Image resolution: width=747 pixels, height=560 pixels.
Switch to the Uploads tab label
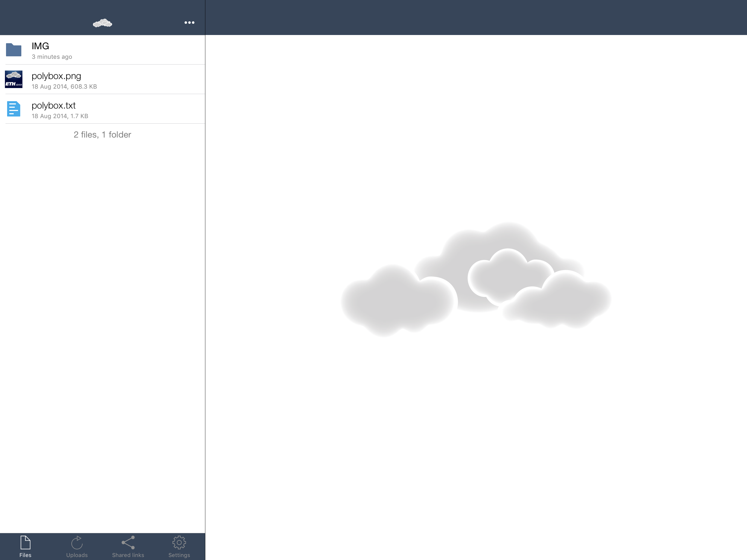pos(77,555)
